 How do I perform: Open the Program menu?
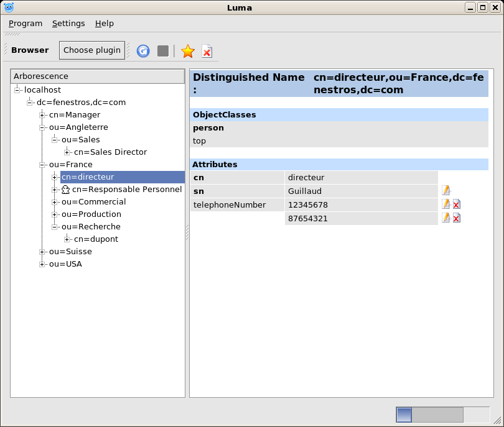click(x=26, y=24)
